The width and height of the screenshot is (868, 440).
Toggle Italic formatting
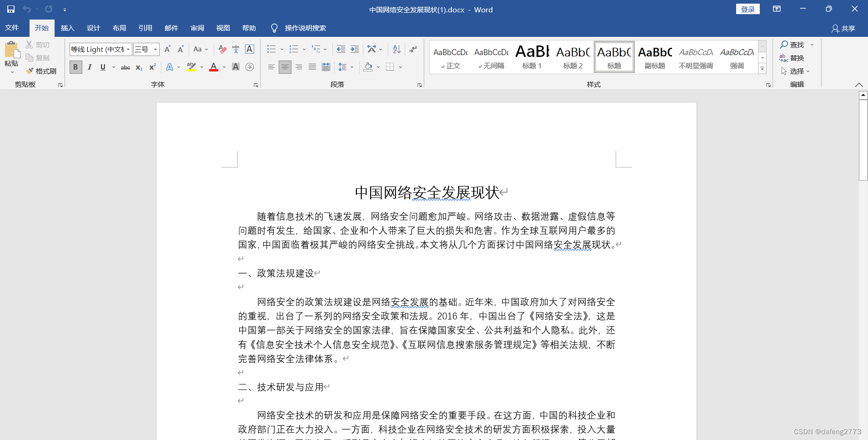[x=90, y=67]
